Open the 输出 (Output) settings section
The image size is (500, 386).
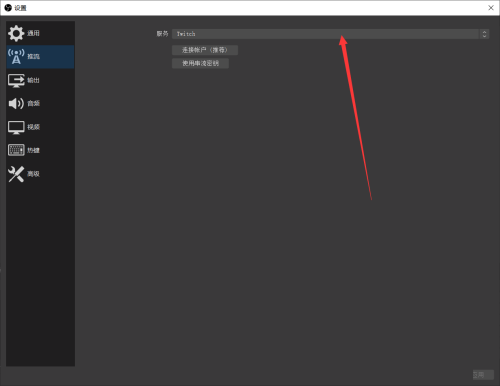(40, 80)
